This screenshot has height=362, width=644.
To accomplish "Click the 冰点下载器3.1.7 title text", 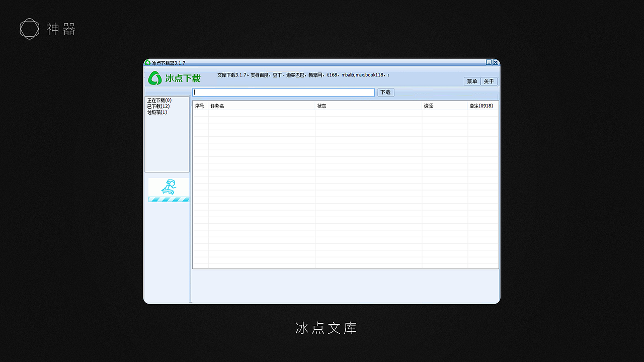I will coord(169,63).
